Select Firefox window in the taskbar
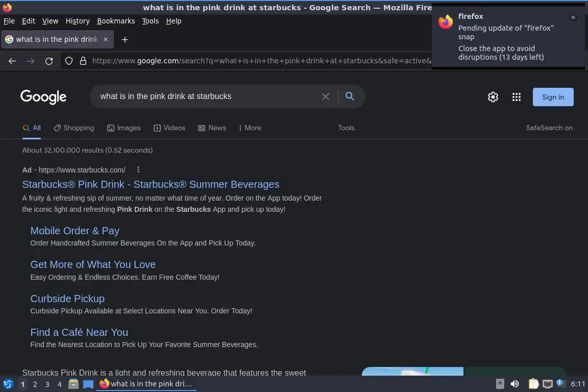Screen dimensions: 588x392 tap(146, 384)
